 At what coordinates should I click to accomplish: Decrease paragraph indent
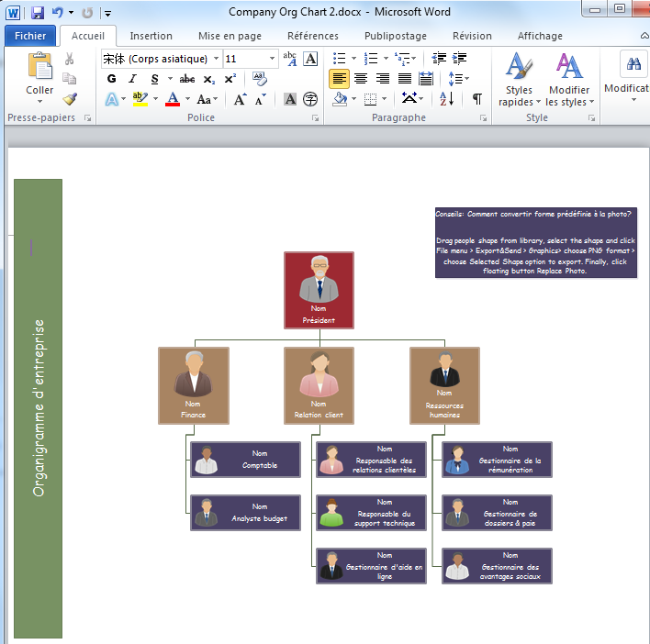[439, 59]
